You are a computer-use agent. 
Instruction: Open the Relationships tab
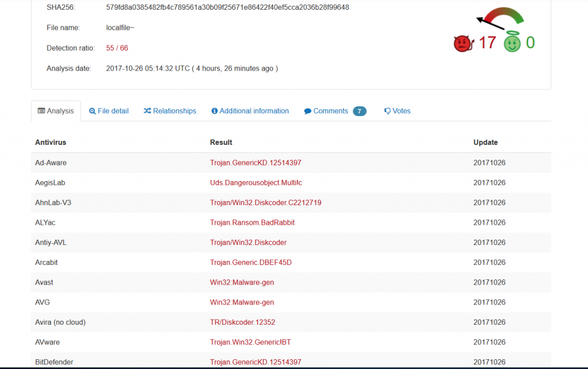point(170,111)
